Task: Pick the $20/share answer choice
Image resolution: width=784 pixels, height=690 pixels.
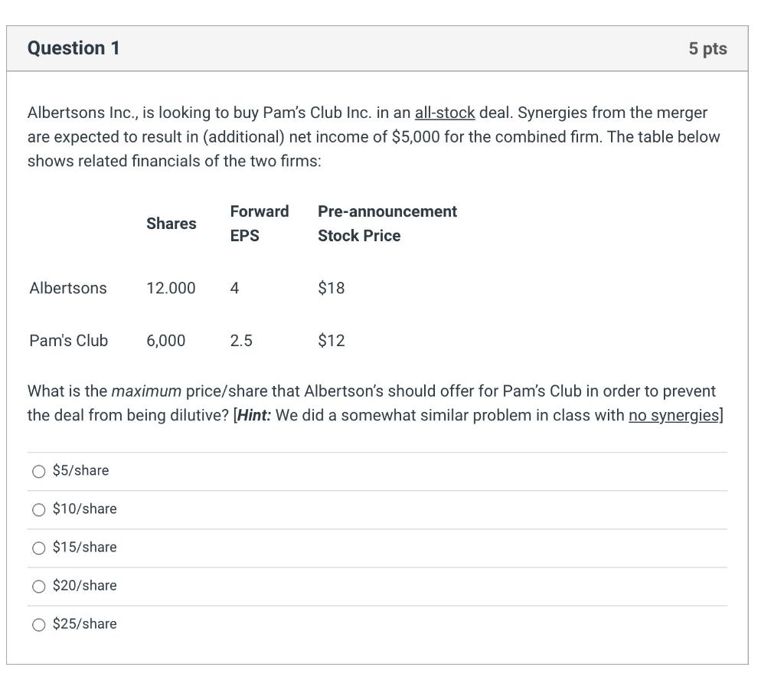Action: click(39, 585)
